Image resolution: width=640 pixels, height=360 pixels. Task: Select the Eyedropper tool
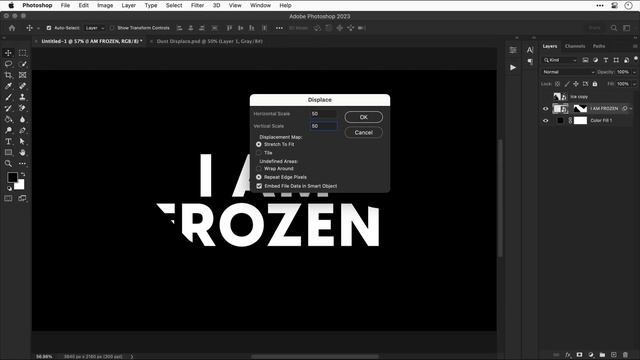point(8,86)
